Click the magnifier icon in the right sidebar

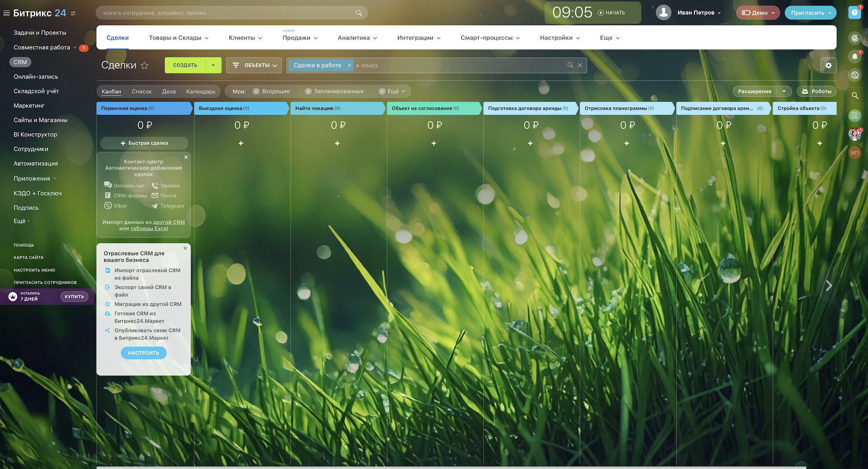(x=855, y=95)
